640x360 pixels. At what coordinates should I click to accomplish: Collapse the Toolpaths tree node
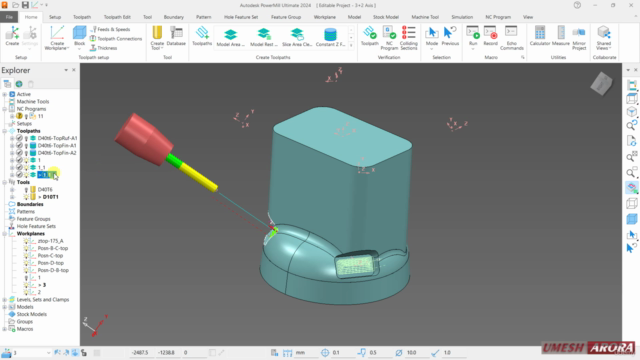pyautogui.click(x=4, y=131)
